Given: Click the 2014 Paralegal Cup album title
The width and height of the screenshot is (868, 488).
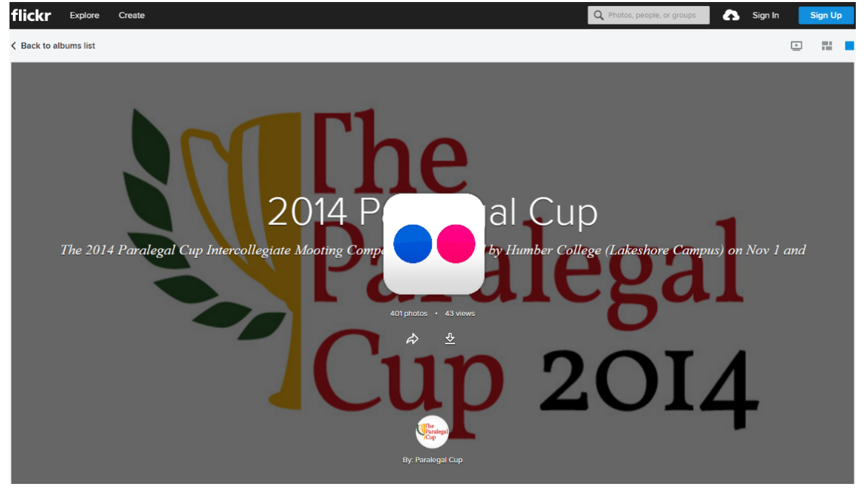Looking at the screenshot, I should (433, 211).
